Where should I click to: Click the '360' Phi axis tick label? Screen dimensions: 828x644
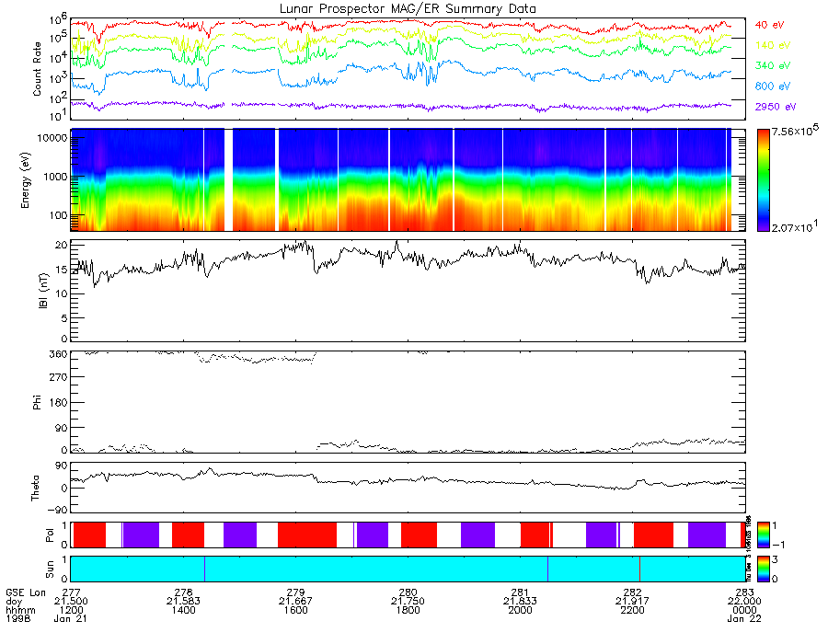[x=59, y=353]
